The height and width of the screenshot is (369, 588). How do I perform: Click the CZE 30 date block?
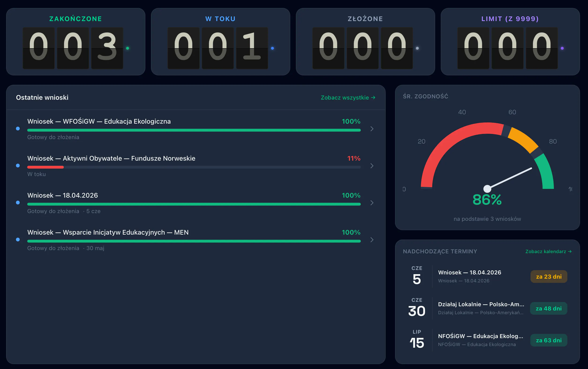417,308
